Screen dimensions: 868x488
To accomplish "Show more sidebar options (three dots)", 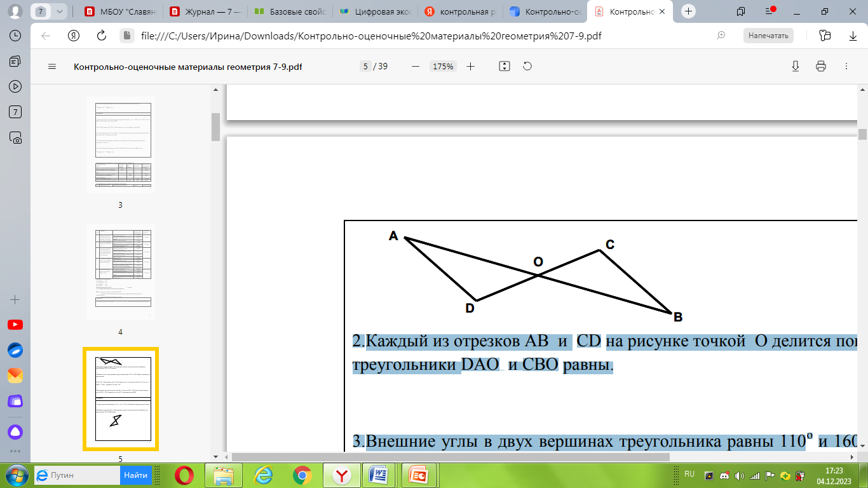I will [x=15, y=451].
